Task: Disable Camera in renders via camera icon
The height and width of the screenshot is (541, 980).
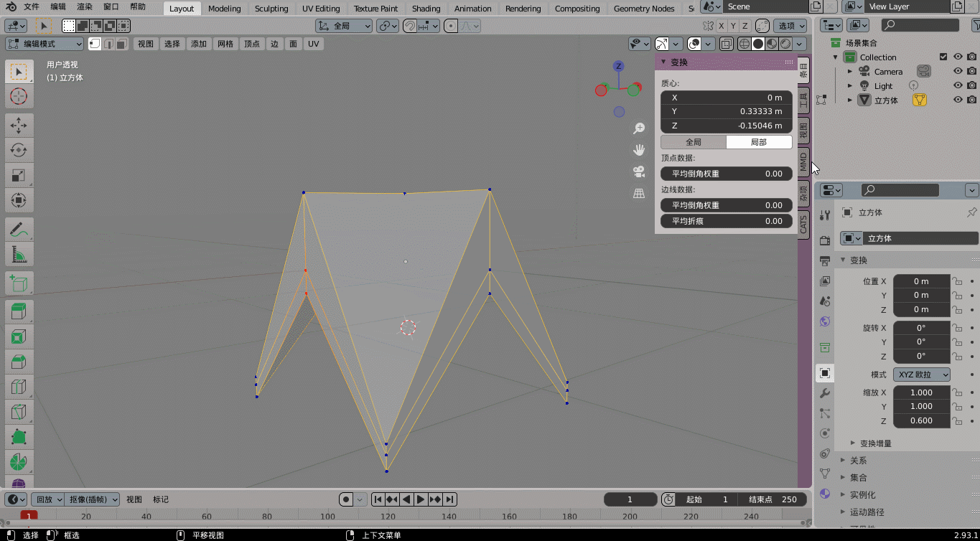Action: click(x=971, y=71)
